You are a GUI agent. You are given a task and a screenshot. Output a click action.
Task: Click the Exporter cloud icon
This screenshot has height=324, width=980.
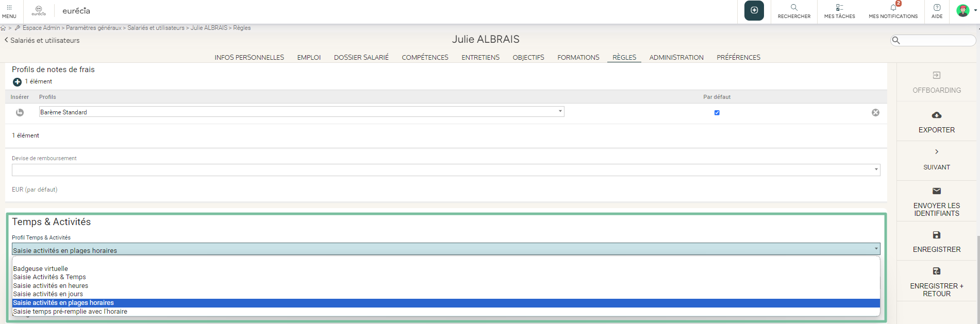tap(937, 115)
